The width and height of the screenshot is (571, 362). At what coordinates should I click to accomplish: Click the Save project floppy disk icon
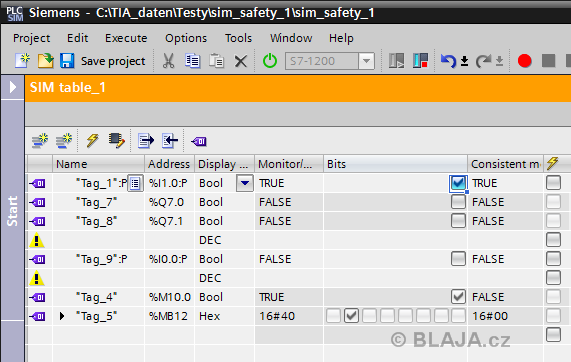coord(67,61)
